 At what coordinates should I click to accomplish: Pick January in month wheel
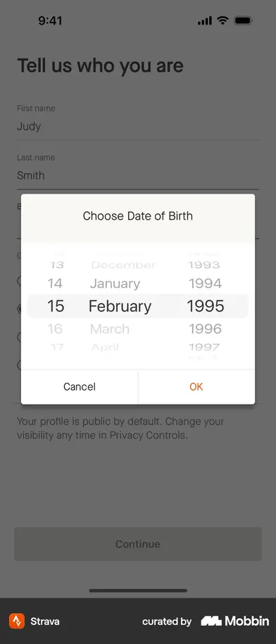point(115,284)
